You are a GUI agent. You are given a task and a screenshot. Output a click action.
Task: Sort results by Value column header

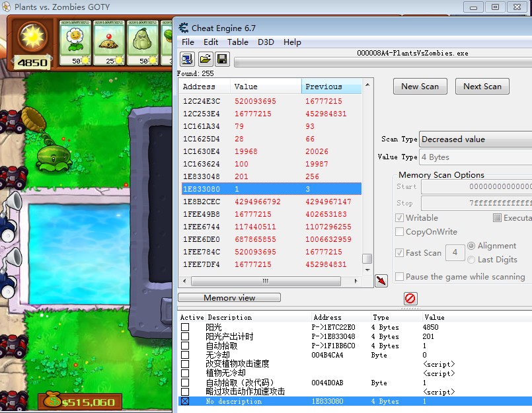point(266,87)
